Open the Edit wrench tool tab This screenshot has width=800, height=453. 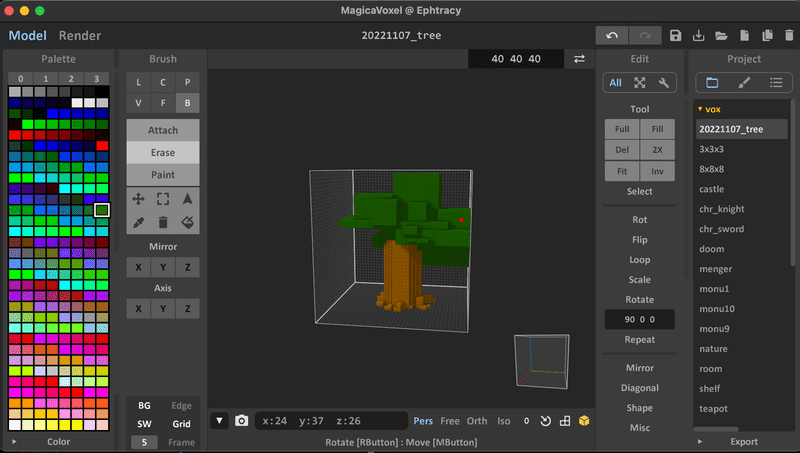pos(664,83)
